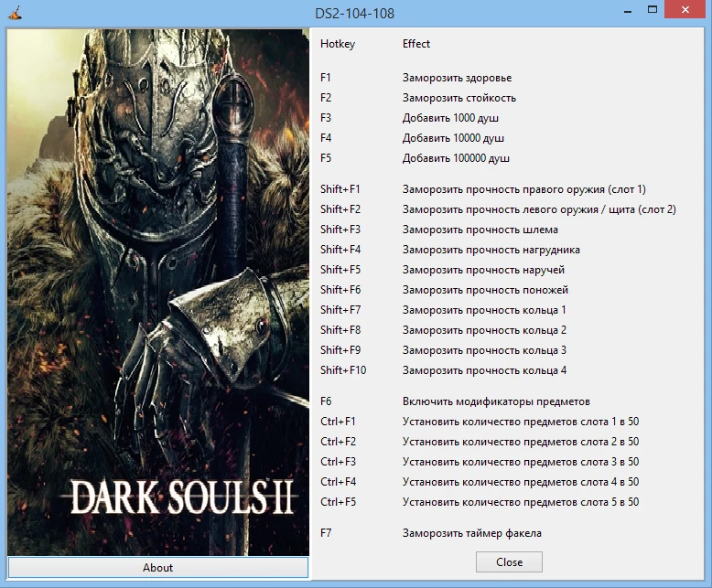Click 'Заморозить прочность кольца 1' text
Viewport: 712px width, 588px height.
(x=484, y=310)
